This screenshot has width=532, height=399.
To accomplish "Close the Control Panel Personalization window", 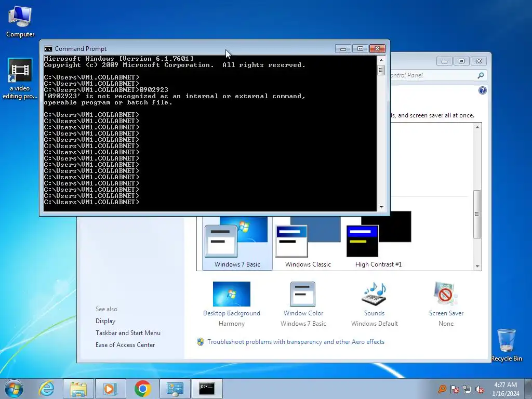I will coord(478,61).
